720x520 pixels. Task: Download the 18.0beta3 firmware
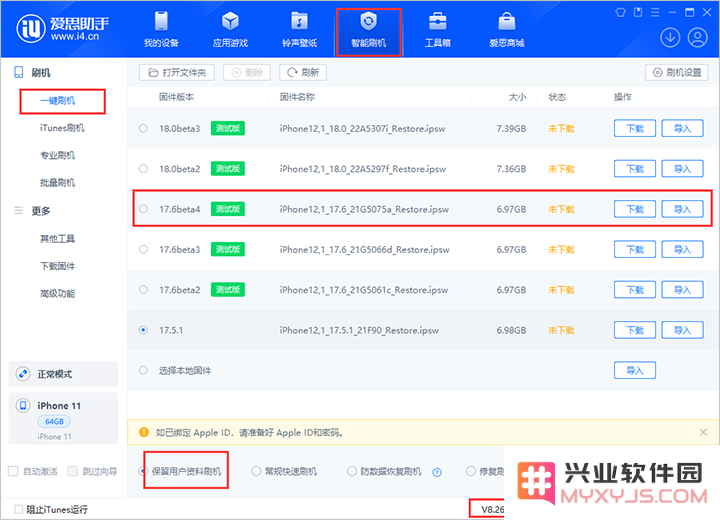coord(635,128)
